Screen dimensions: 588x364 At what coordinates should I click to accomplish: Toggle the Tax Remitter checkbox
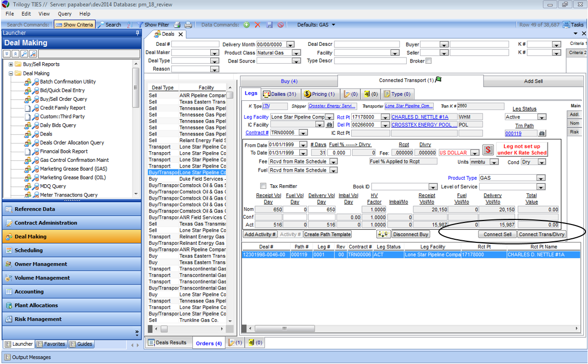click(x=263, y=186)
